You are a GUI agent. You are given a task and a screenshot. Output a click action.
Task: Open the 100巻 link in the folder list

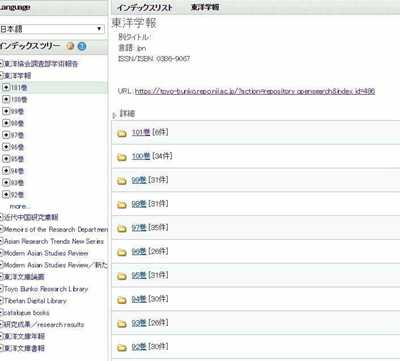tap(141, 156)
